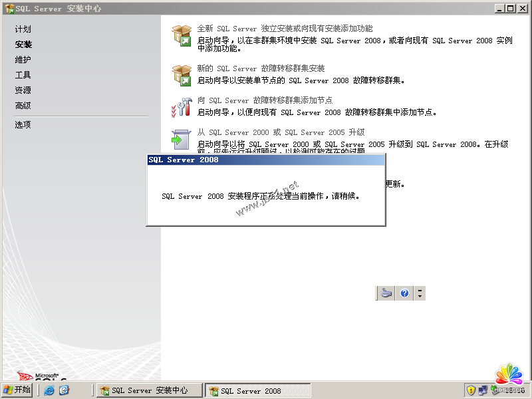532x399 pixels.
Task: Open the 开始 Start menu
Action: click(x=17, y=390)
